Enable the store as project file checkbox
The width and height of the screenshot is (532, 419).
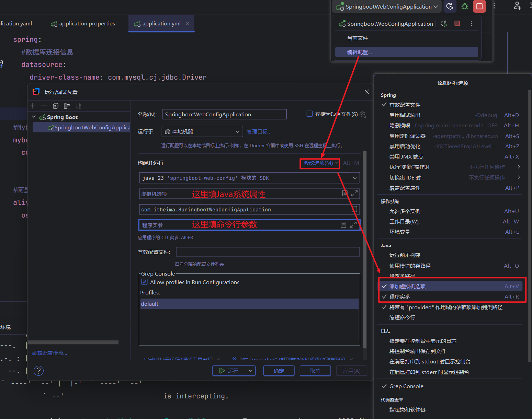pyautogui.click(x=309, y=114)
